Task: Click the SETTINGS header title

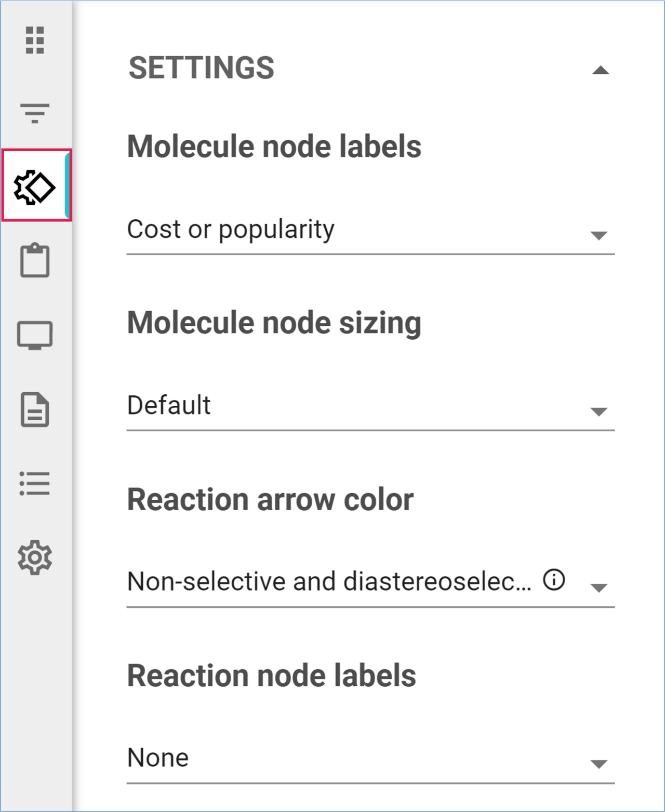Action: [x=201, y=68]
